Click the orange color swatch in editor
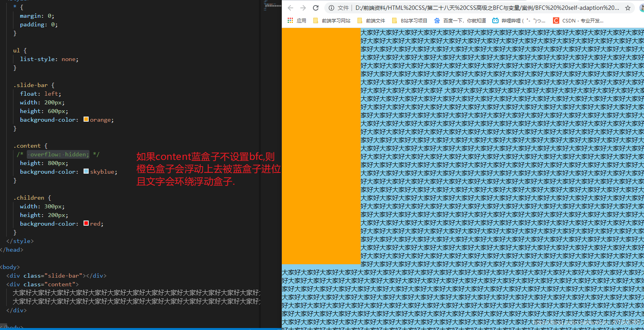644x330 pixels. [x=86, y=119]
